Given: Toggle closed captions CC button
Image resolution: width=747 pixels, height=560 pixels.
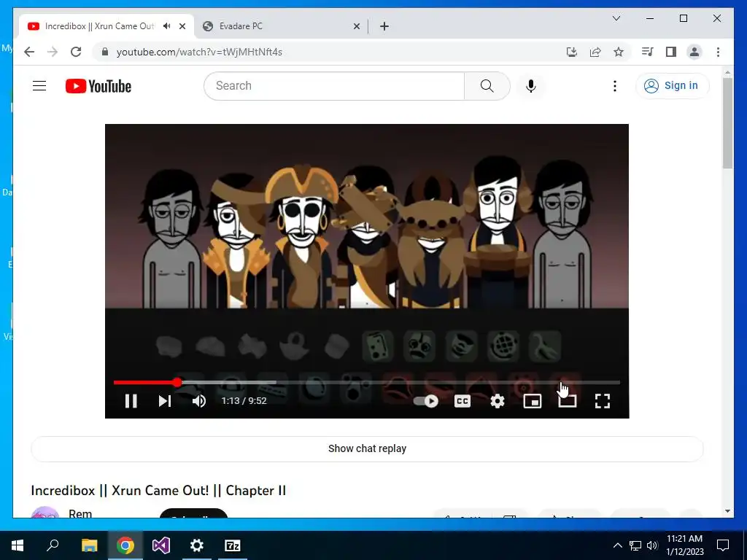Looking at the screenshot, I should (x=462, y=401).
